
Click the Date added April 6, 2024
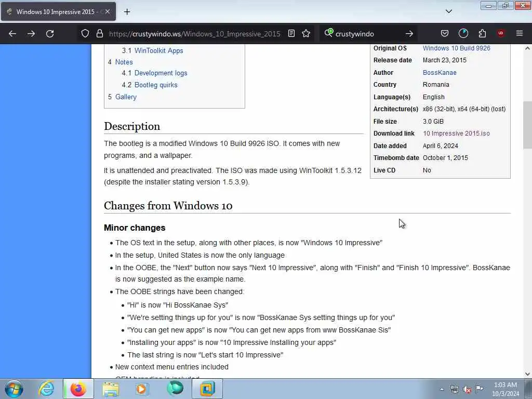pyautogui.click(x=441, y=146)
